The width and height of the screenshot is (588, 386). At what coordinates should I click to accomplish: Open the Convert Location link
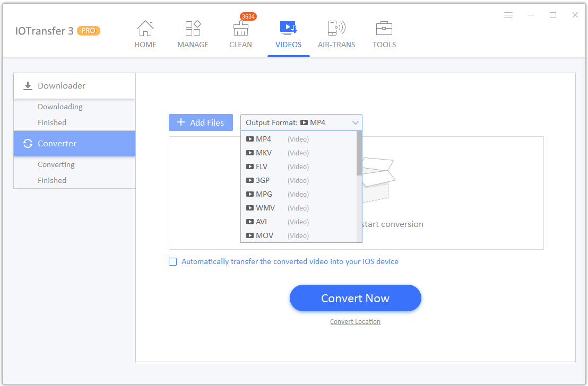point(355,321)
